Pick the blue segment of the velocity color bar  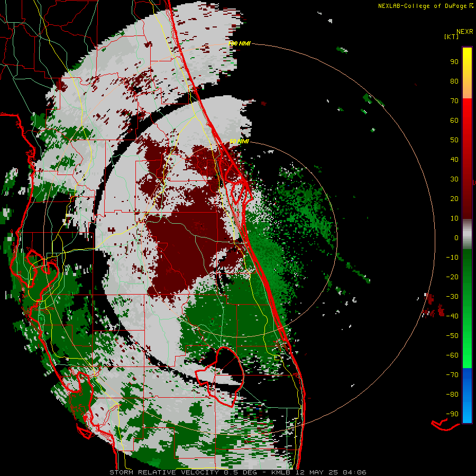[467, 396]
